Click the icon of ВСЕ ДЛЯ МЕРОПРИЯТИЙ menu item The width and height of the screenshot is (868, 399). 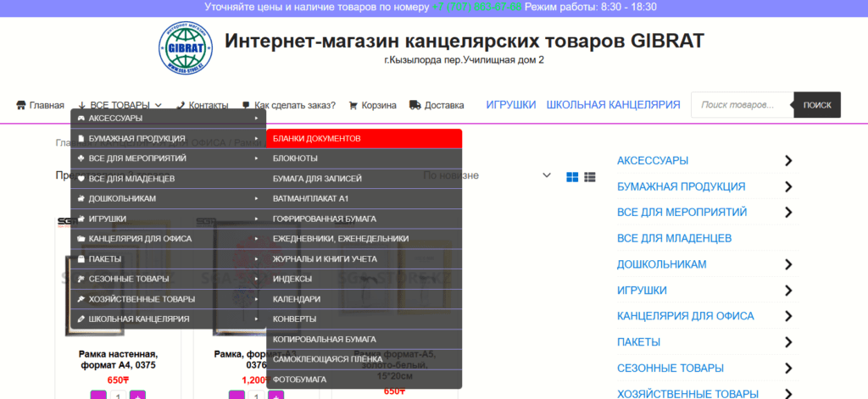[x=81, y=158]
